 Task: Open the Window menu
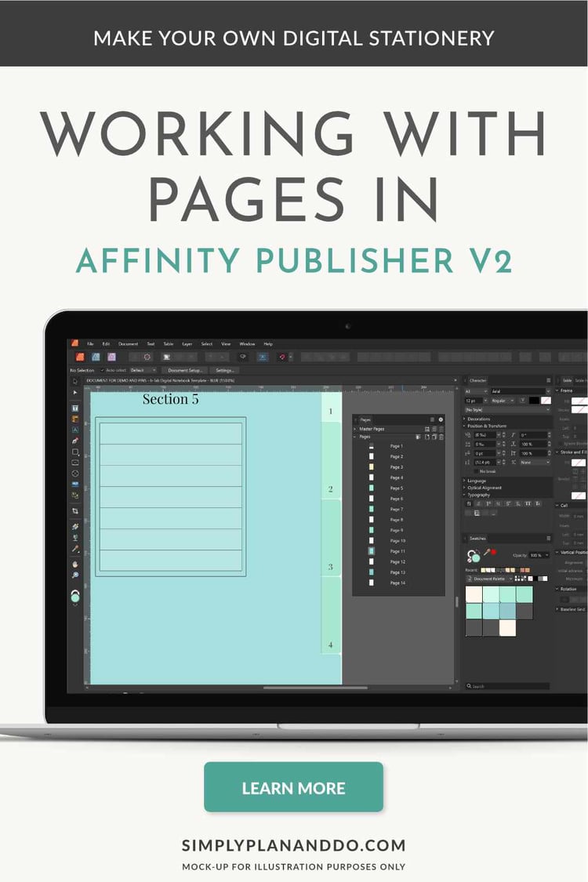click(247, 343)
